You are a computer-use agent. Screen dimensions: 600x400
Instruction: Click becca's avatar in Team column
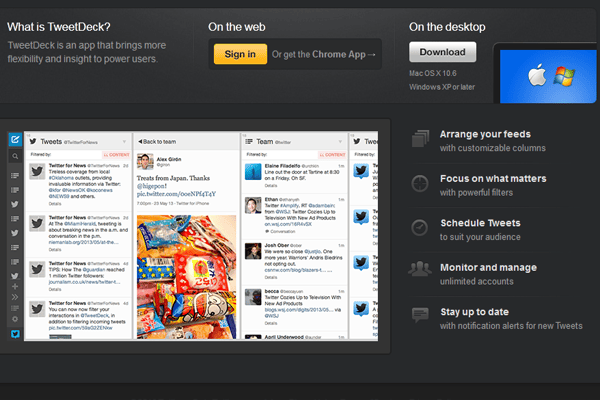point(253,297)
